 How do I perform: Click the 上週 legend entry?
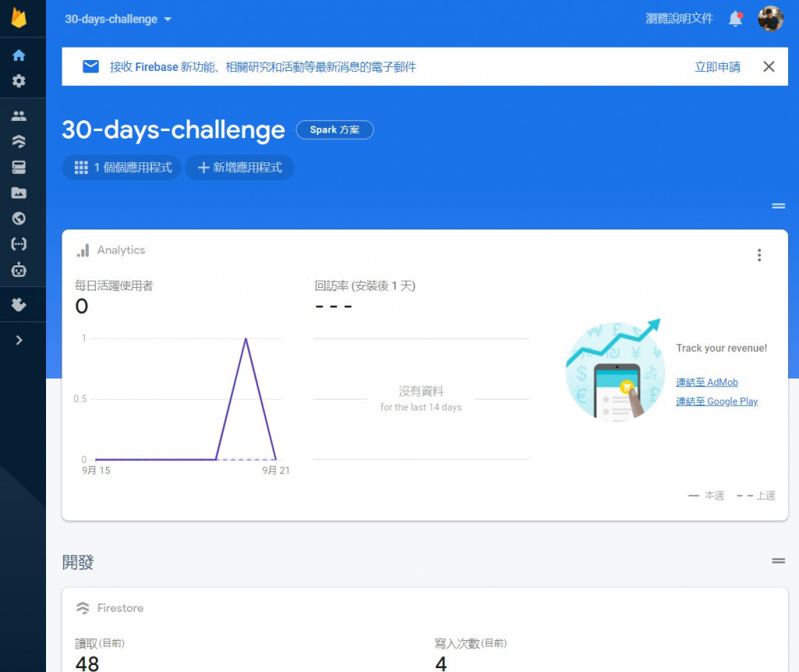coord(756,496)
